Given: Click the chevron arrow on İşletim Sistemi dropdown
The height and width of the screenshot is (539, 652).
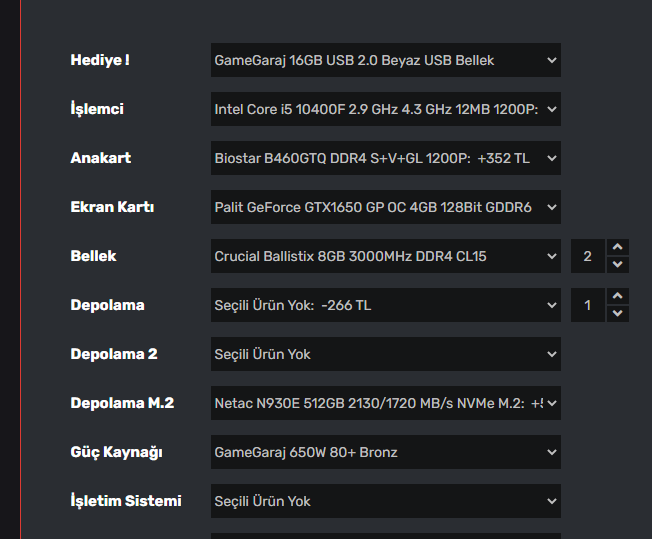Looking at the screenshot, I should [552, 501].
